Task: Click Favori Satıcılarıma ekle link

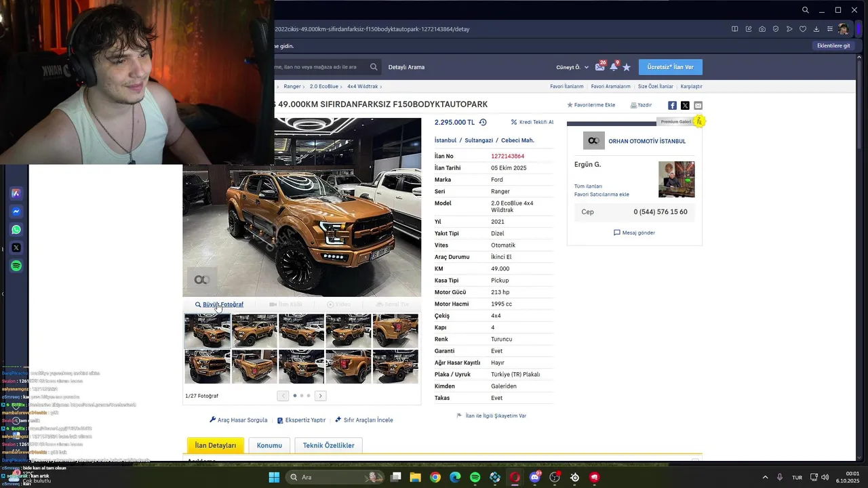Action: 601,195
